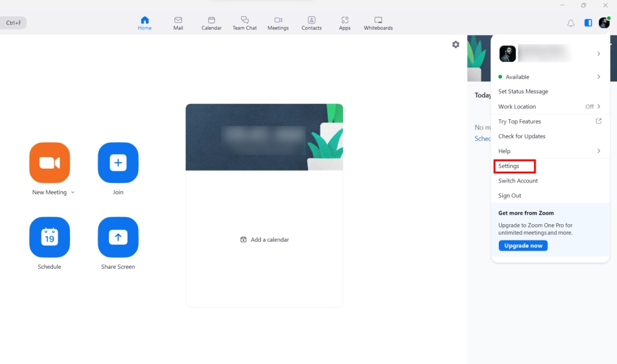This screenshot has width=617, height=364.
Task: Choose Switch Account in profile menu
Action: pos(518,181)
